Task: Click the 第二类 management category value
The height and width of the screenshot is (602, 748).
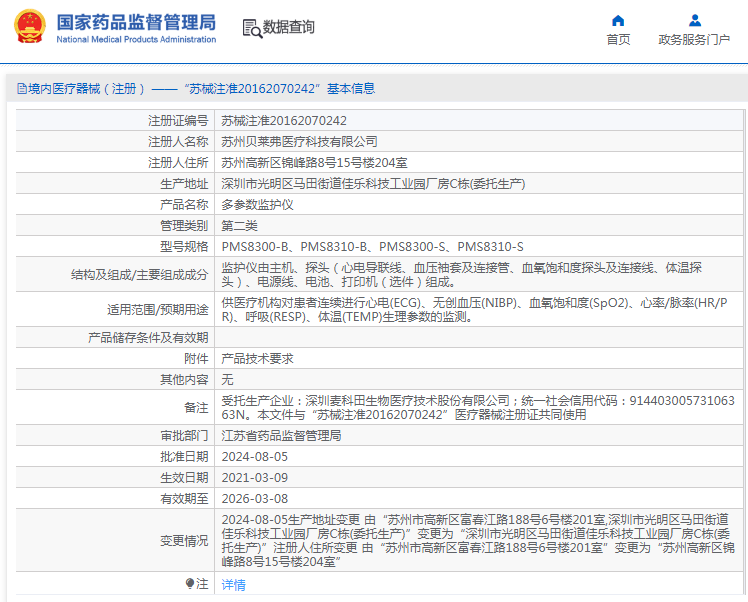Action: (239, 226)
